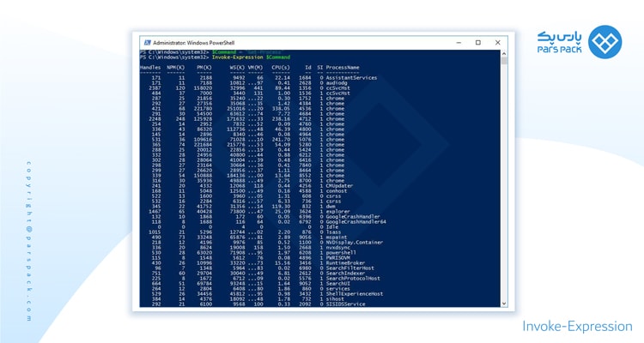
Task: Click the scrollbar down arrow
Action: pyautogui.click(x=504, y=304)
